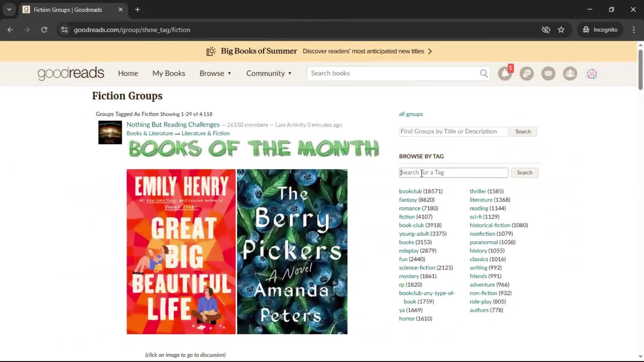
Task: Browse the horror tag
Action: [x=407, y=319]
